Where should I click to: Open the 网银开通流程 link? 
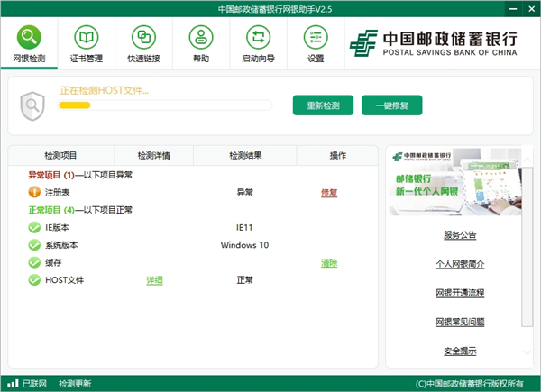pyautogui.click(x=460, y=293)
